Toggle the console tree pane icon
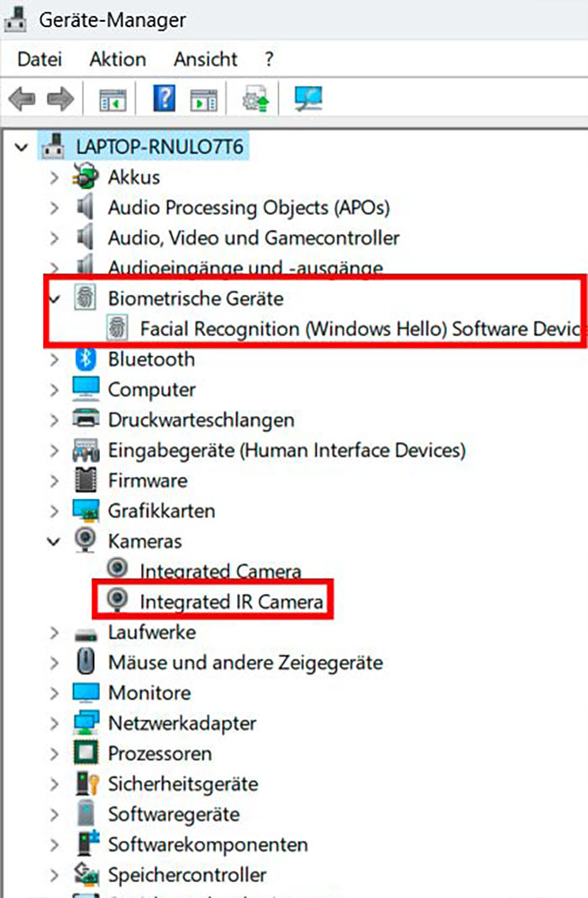The width and height of the screenshot is (588, 898). point(113,97)
